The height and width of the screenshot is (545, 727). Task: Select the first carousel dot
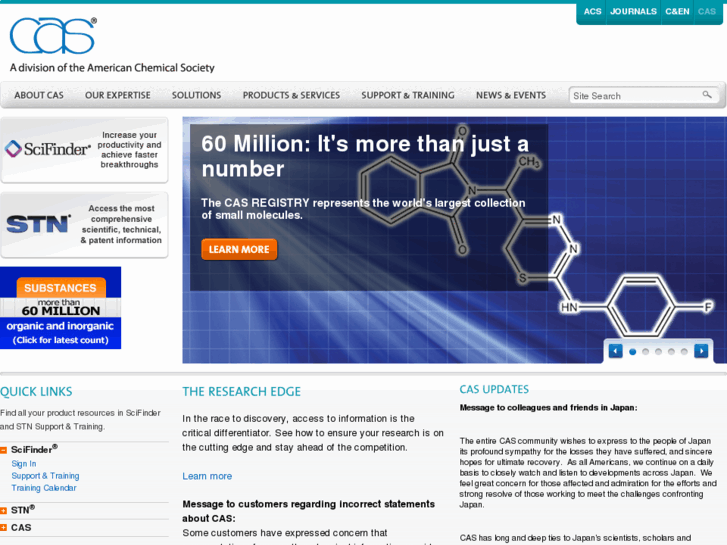tap(632, 352)
